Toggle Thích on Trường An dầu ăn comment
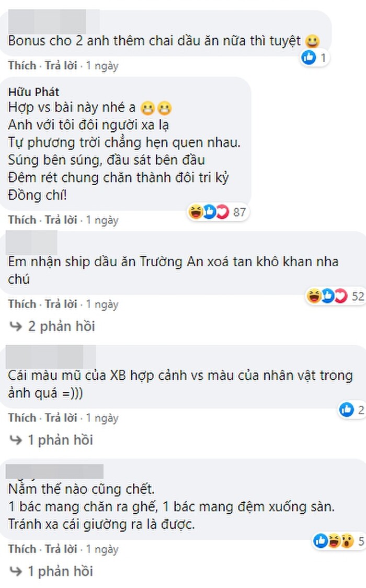 22,304
